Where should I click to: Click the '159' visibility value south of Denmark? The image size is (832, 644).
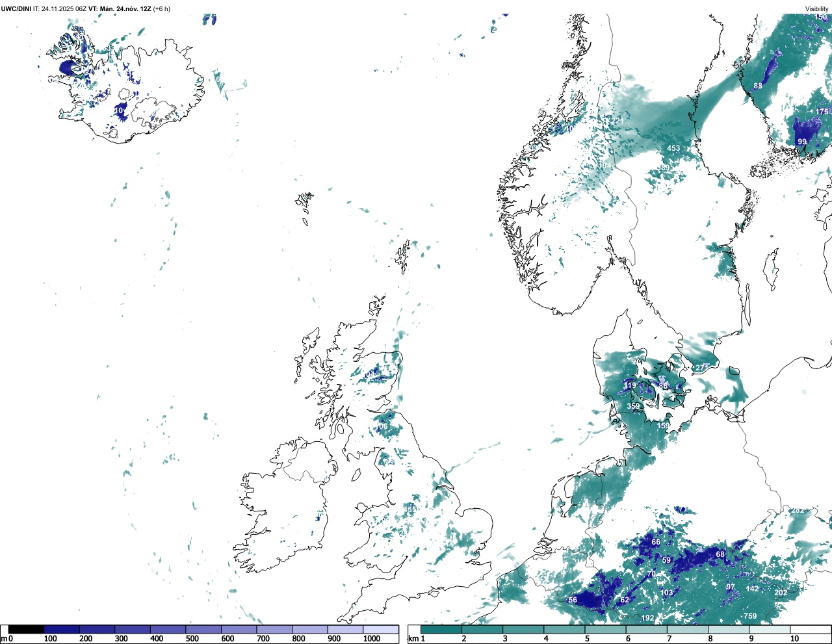(x=663, y=426)
